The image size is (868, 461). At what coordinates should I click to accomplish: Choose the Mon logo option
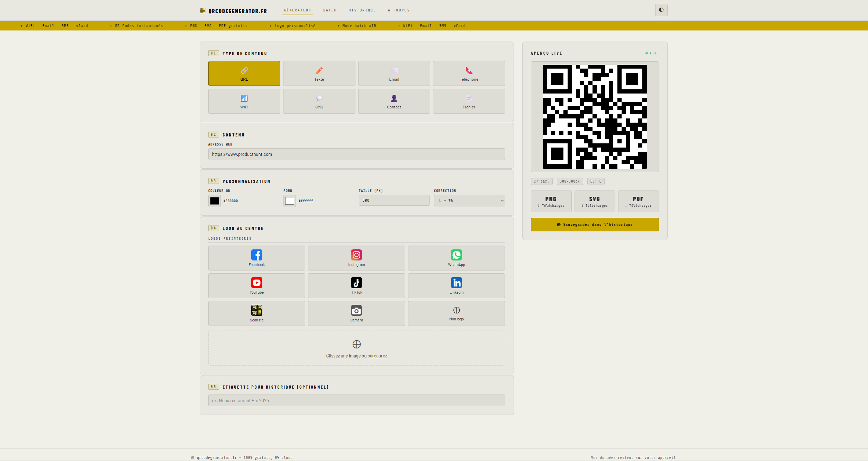456,313
